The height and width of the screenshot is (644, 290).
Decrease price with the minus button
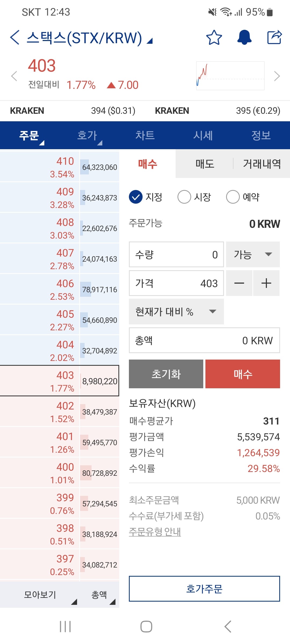click(x=239, y=283)
